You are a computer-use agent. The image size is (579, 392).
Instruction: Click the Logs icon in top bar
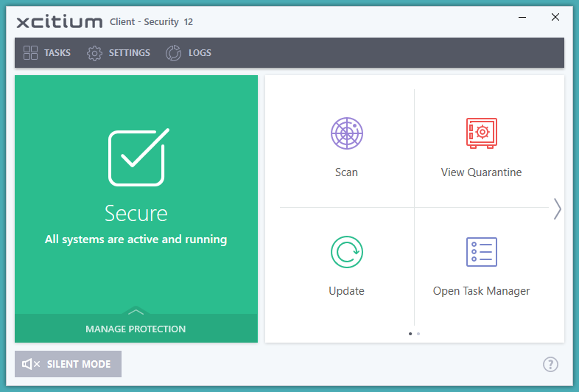click(x=173, y=53)
